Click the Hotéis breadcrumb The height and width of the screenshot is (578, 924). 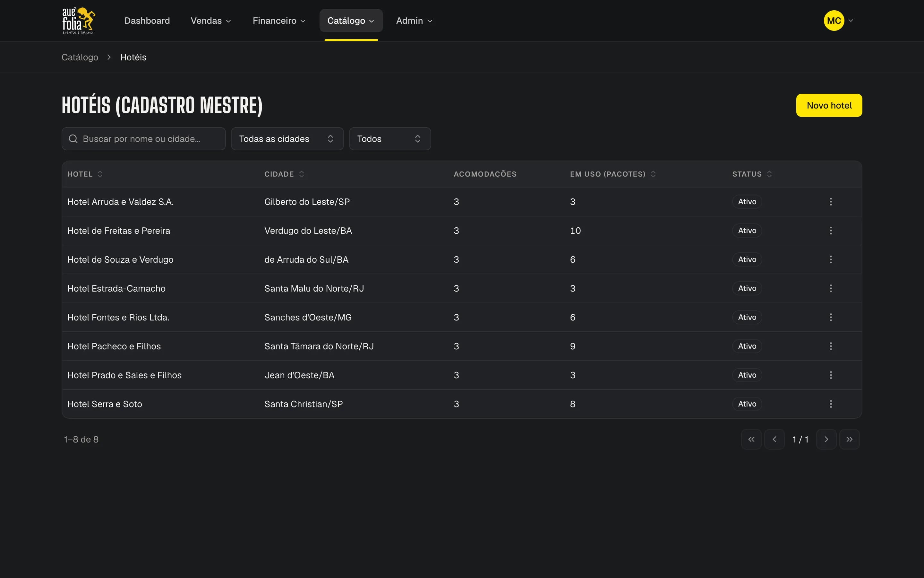[x=133, y=57]
